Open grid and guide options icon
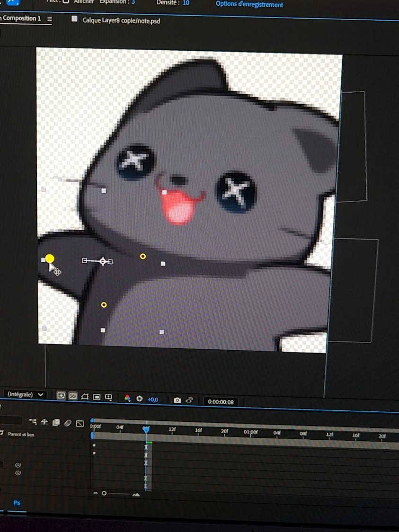The width and height of the screenshot is (399, 532). point(108,397)
